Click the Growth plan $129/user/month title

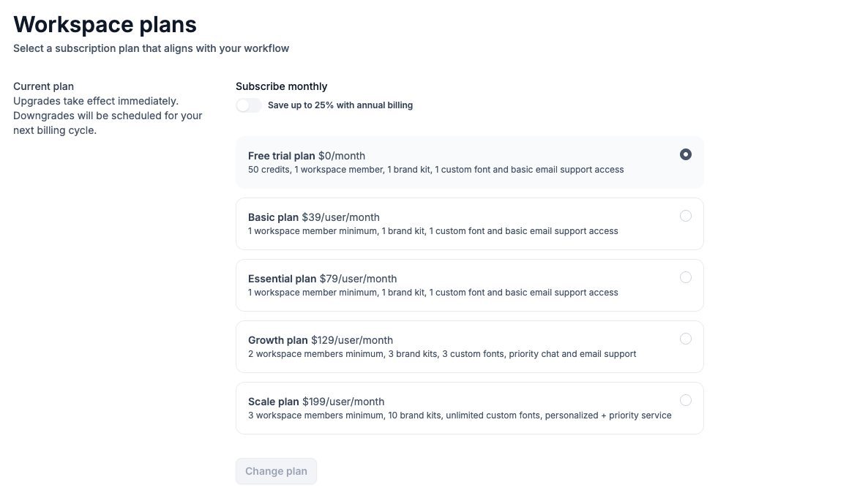(320, 340)
